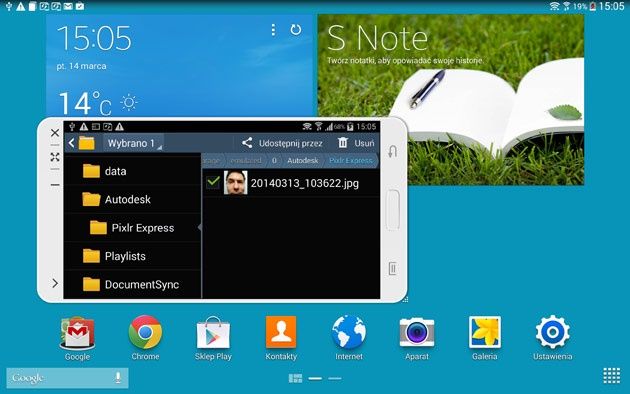Open the mail notification in status bar
Screen dimensions: 630x394
coord(68,6)
